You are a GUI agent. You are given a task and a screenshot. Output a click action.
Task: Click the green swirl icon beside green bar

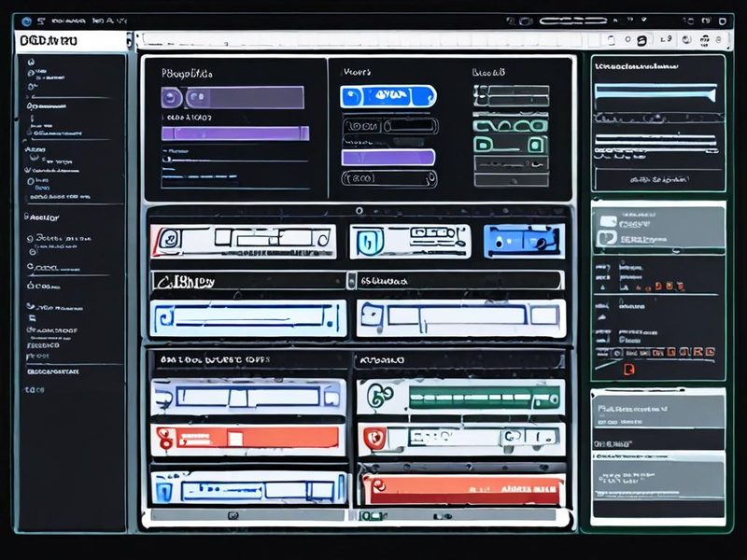[x=380, y=396]
